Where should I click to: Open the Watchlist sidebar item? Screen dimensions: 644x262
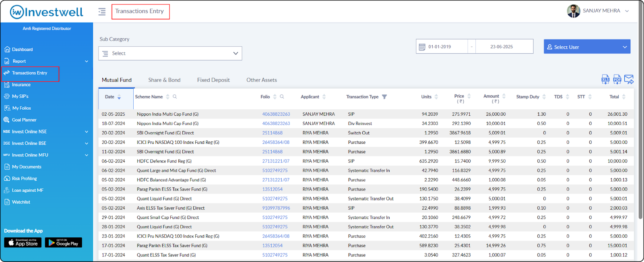(17, 202)
